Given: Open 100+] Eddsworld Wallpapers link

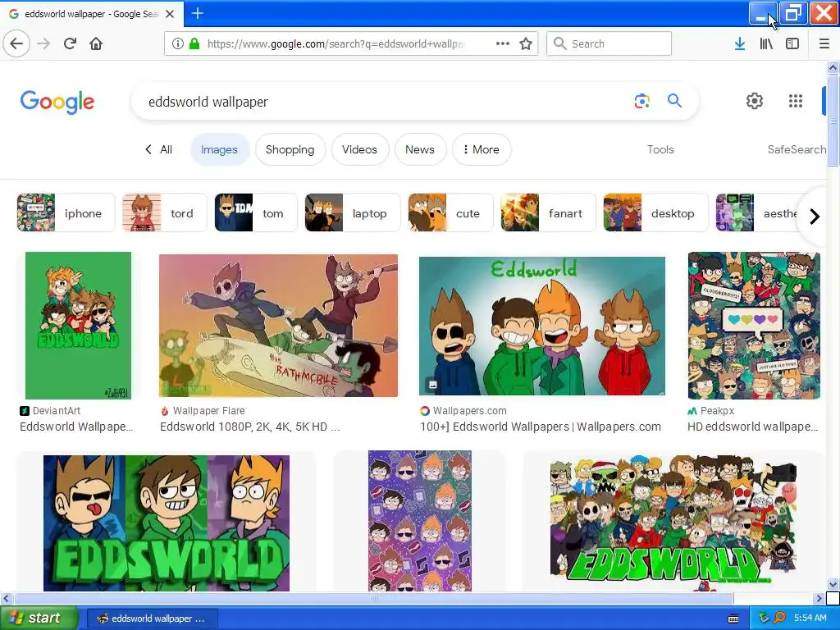Looking at the screenshot, I should pyautogui.click(x=541, y=427).
